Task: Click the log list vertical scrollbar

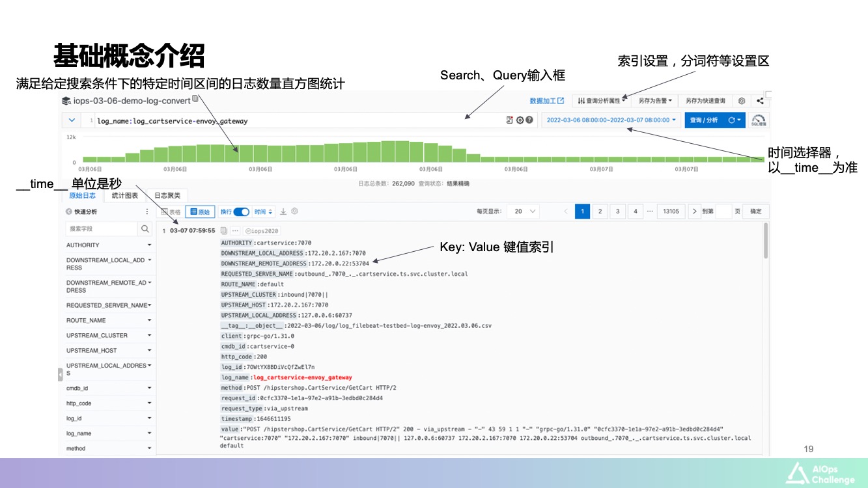Action: tap(766, 241)
